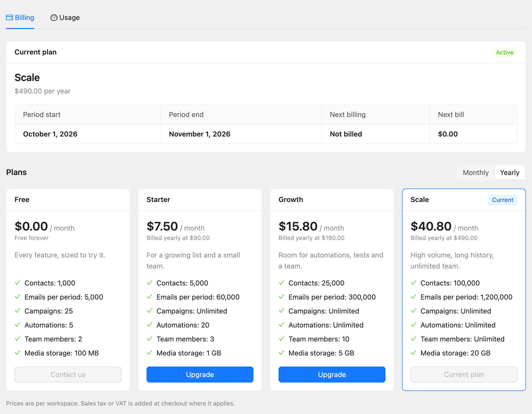Click Media storage: 1 GB text
Viewport: 532px width, 414px height.
(189, 353)
